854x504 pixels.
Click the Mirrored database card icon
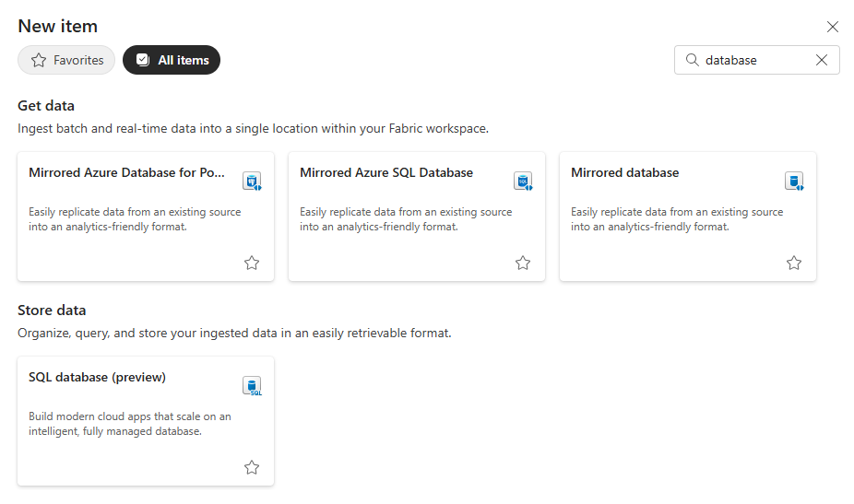[794, 181]
